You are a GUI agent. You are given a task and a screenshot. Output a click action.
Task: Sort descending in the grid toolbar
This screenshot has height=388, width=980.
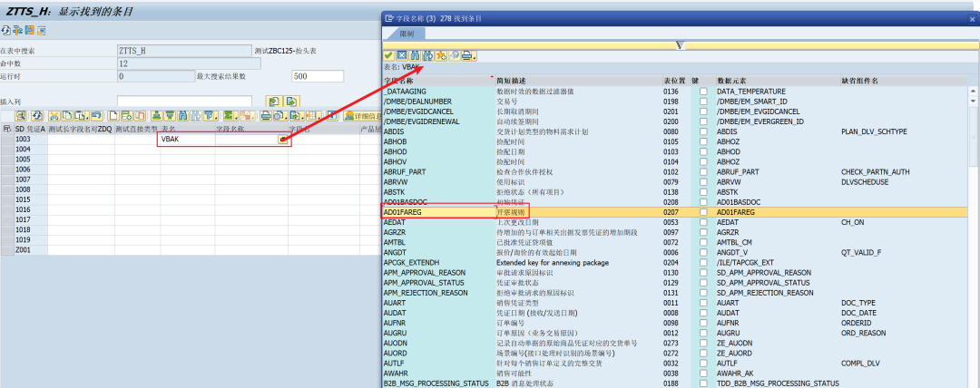point(170,116)
